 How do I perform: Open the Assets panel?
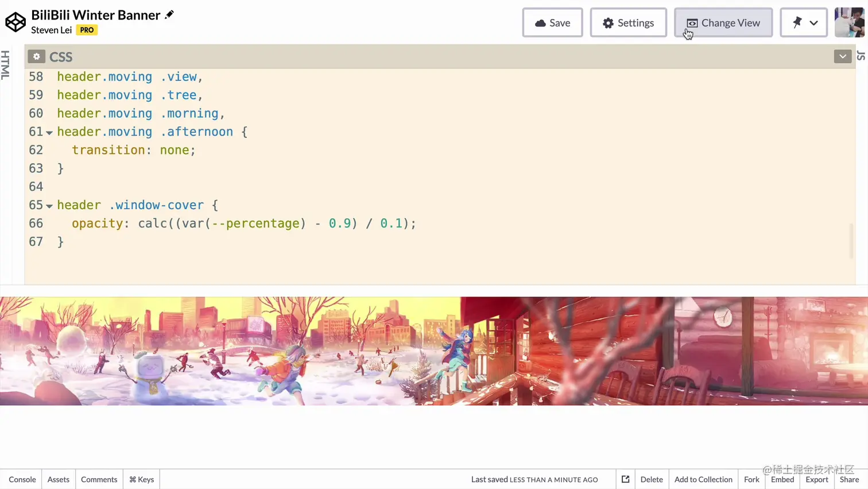pyautogui.click(x=59, y=479)
